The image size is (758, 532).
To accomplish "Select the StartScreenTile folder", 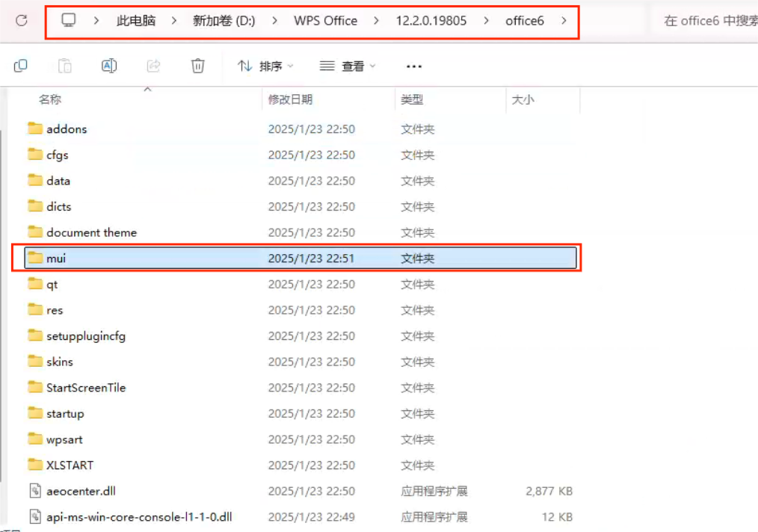I will (x=86, y=388).
